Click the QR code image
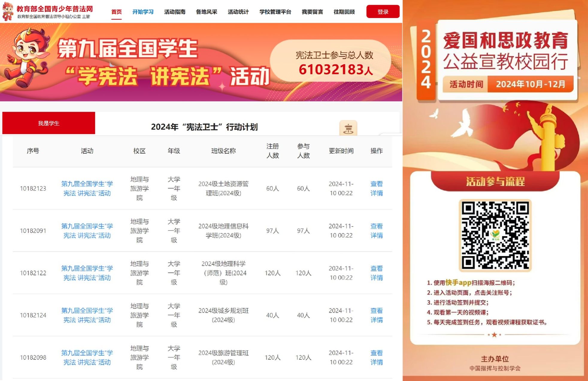The height and width of the screenshot is (381, 588). click(495, 235)
